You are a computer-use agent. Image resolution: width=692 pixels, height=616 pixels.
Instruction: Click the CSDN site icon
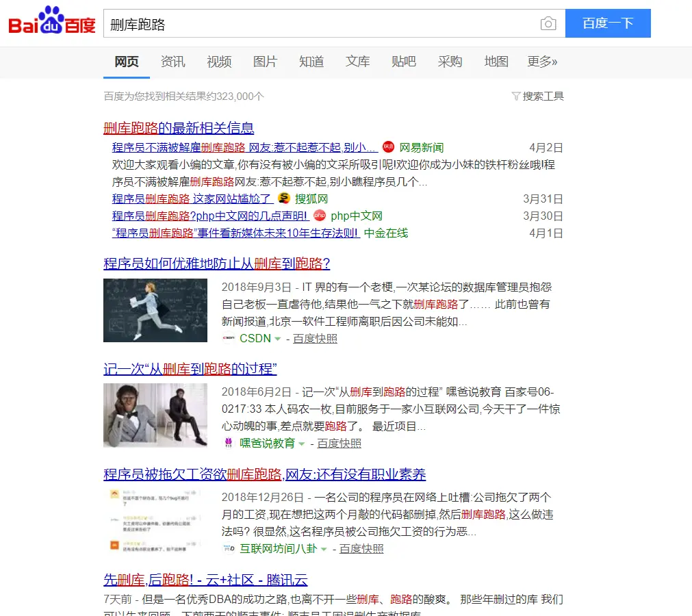[229, 338]
